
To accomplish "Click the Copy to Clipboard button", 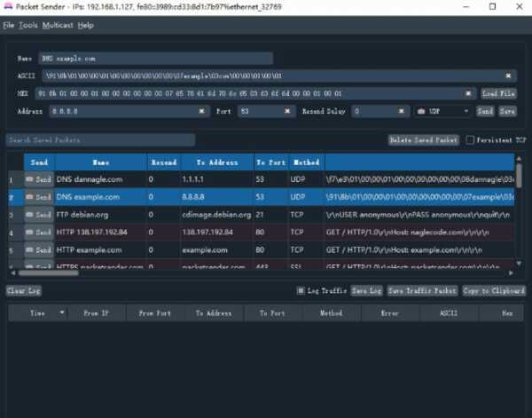I will [494, 290].
